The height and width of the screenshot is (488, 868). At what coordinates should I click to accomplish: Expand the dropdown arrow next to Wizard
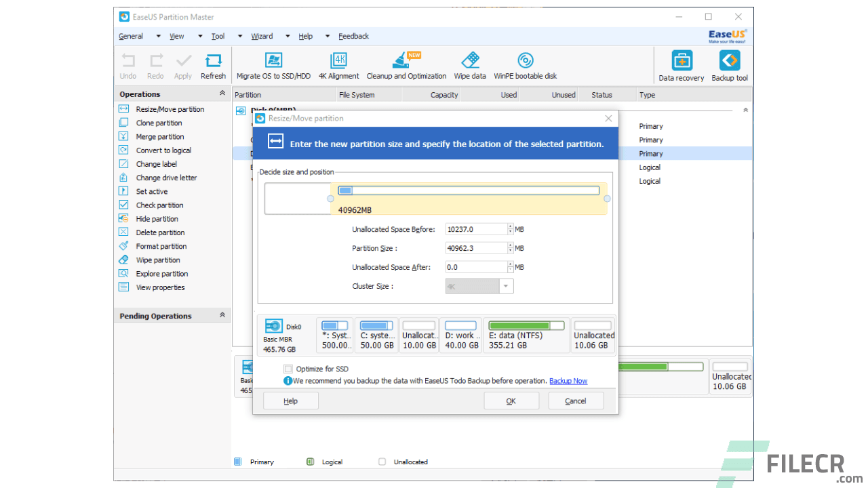point(287,36)
